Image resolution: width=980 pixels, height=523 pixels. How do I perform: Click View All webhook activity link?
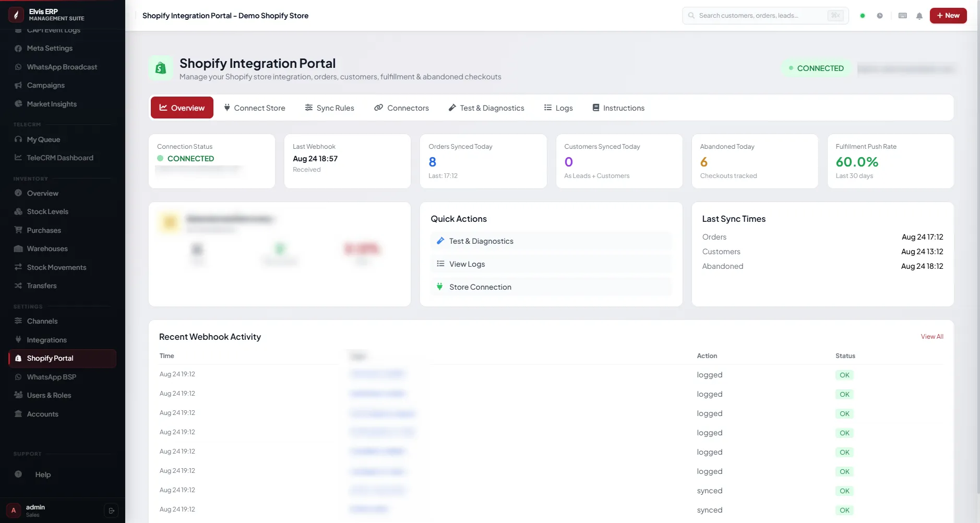pos(932,337)
